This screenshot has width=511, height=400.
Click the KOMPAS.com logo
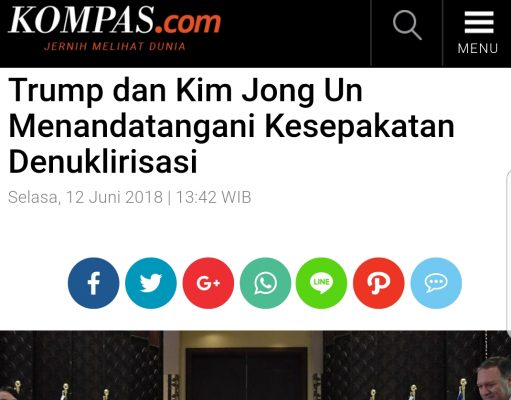[x=115, y=21]
